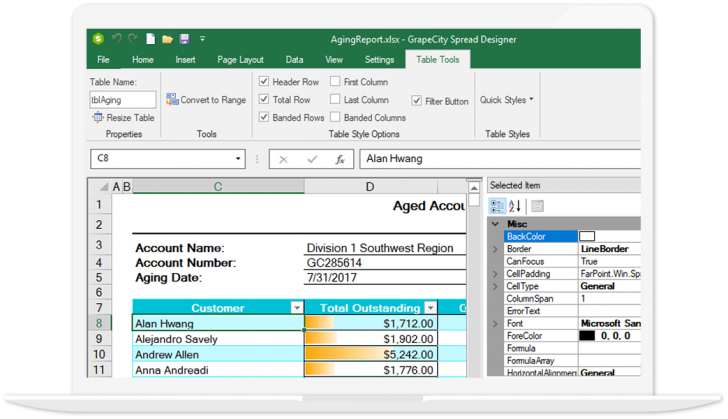Click the GC285614 account number cell
728x419 pixels.
[385, 262]
